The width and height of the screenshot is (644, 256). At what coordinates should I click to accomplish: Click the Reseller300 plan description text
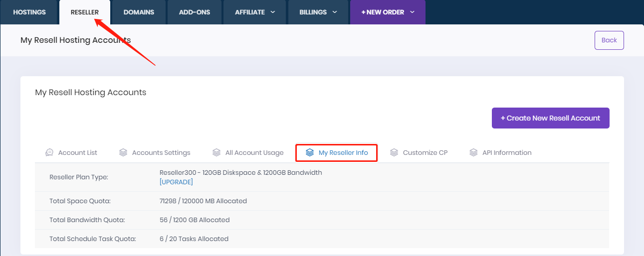click(x=240, y=173)
